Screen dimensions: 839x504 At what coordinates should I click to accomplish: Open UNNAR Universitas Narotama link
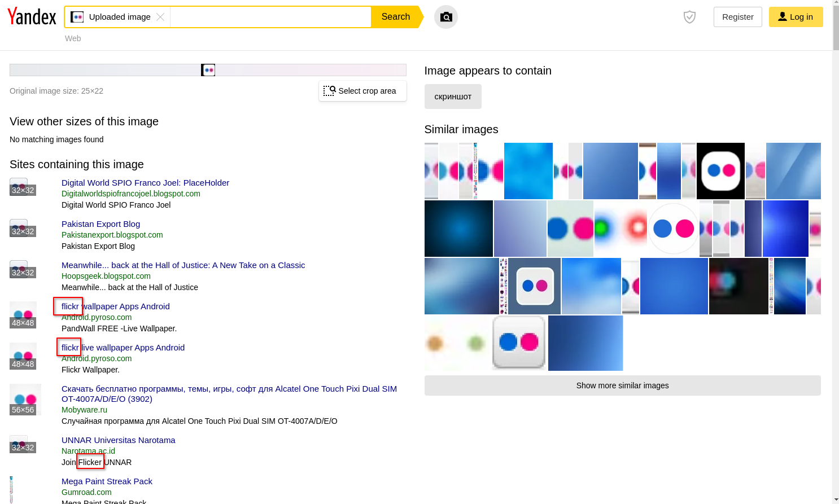click(x=118, y=440)
